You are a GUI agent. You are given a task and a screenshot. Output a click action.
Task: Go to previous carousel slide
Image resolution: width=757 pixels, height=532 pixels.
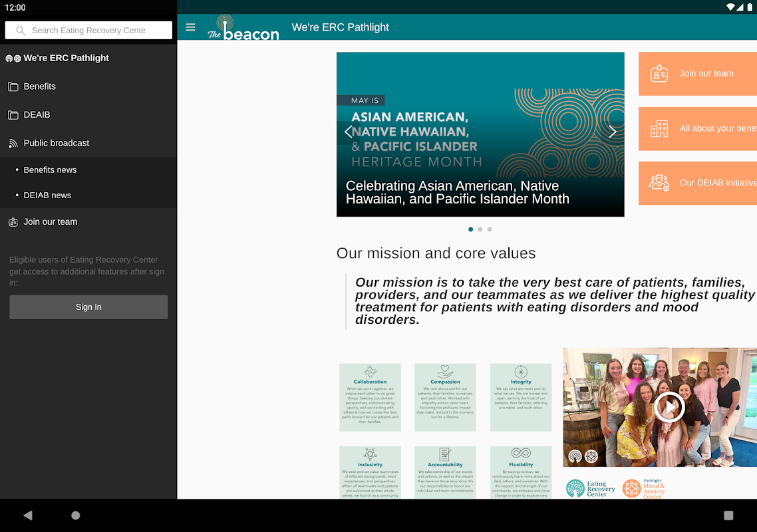pos(348,131)
